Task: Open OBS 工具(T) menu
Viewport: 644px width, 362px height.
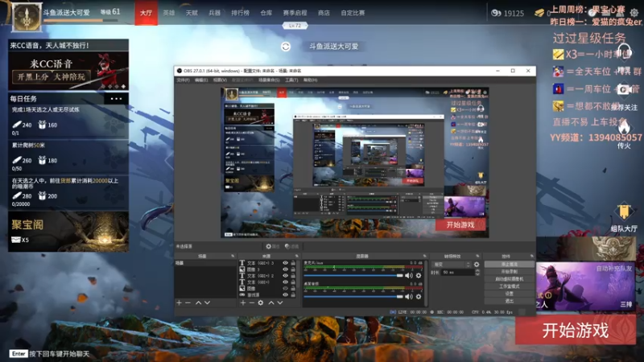Action: click(291, 80)
